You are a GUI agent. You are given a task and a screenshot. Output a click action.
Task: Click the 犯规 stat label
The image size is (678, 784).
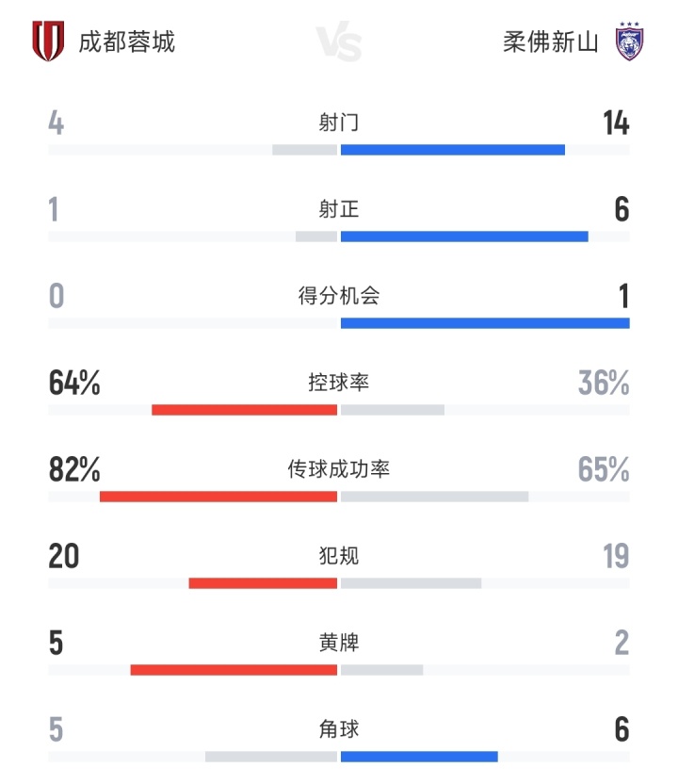[339, 556]
